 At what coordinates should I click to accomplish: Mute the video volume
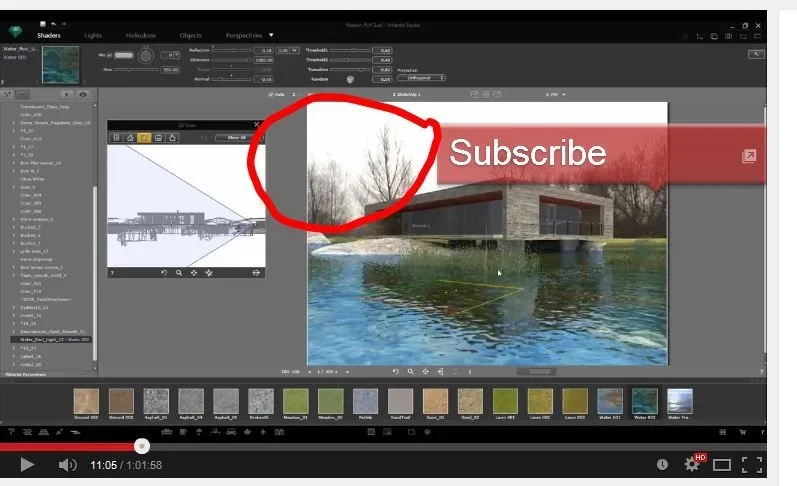coord(67,465)
